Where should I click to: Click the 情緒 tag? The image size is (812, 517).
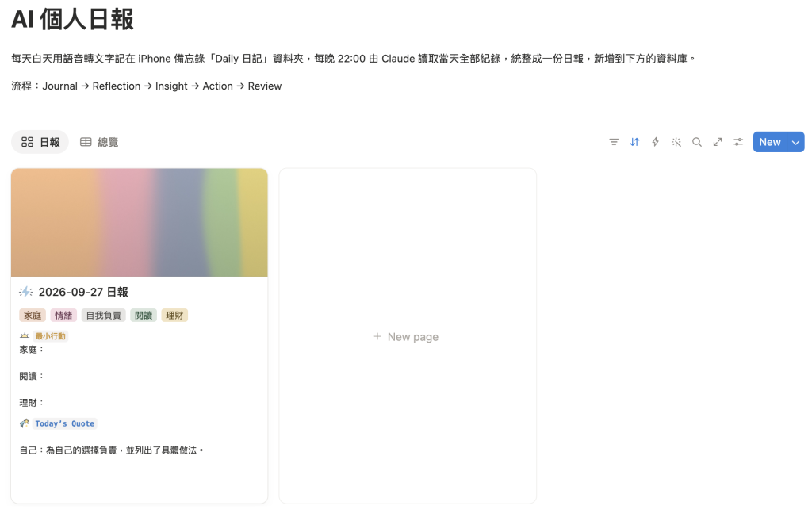[63, 315]
